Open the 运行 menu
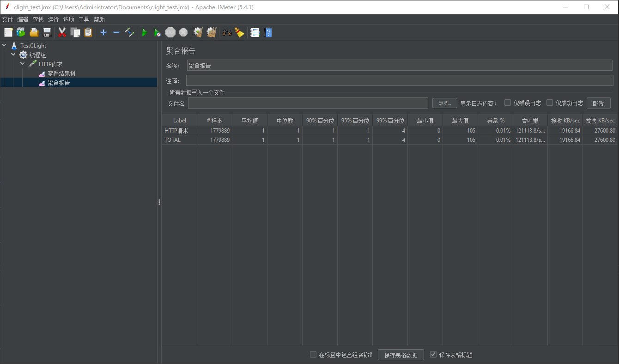The width and height of the screenshot is (619, 364). (x=53, y=19)
